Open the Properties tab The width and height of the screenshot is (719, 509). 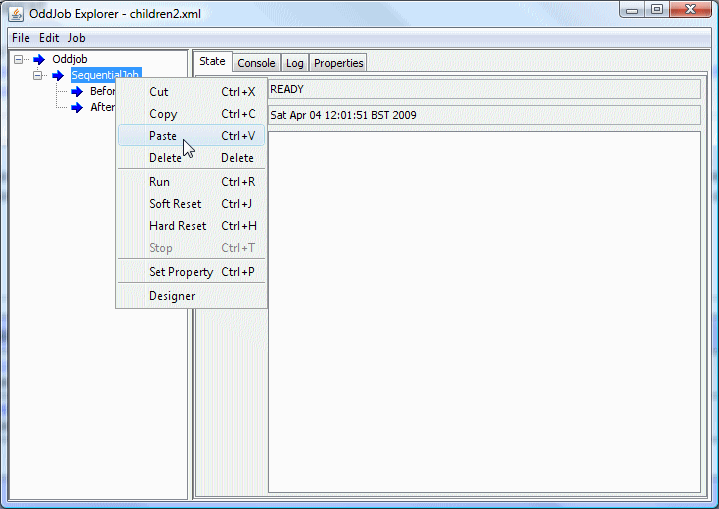(338, 63)
